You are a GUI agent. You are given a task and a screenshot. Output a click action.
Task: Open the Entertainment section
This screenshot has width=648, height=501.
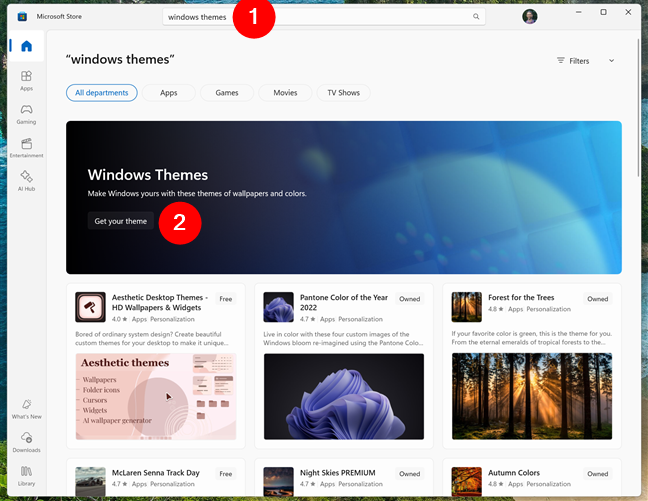coord(26,148)
